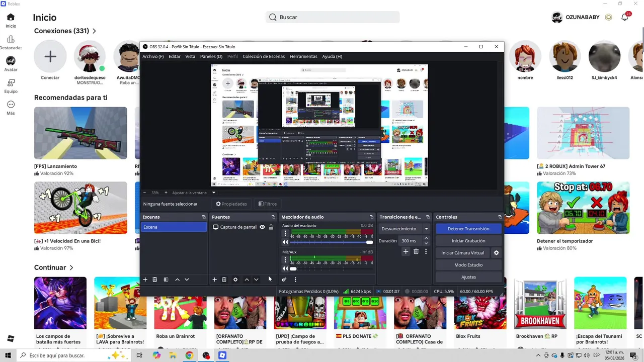Show hidden icons in the Windows system tray
Screen dimensions: 644x362
(538, 355)
